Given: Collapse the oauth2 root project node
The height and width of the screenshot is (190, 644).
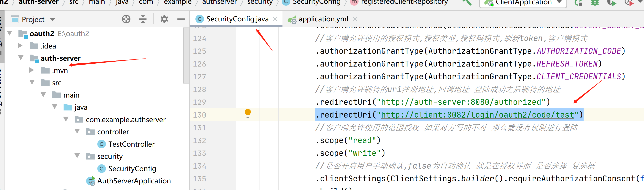Looking at the screenshot, I should (x=10, y=33).
